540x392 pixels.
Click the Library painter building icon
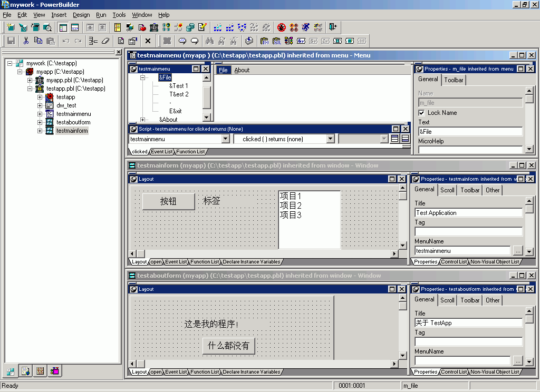(x=154, y=27)
